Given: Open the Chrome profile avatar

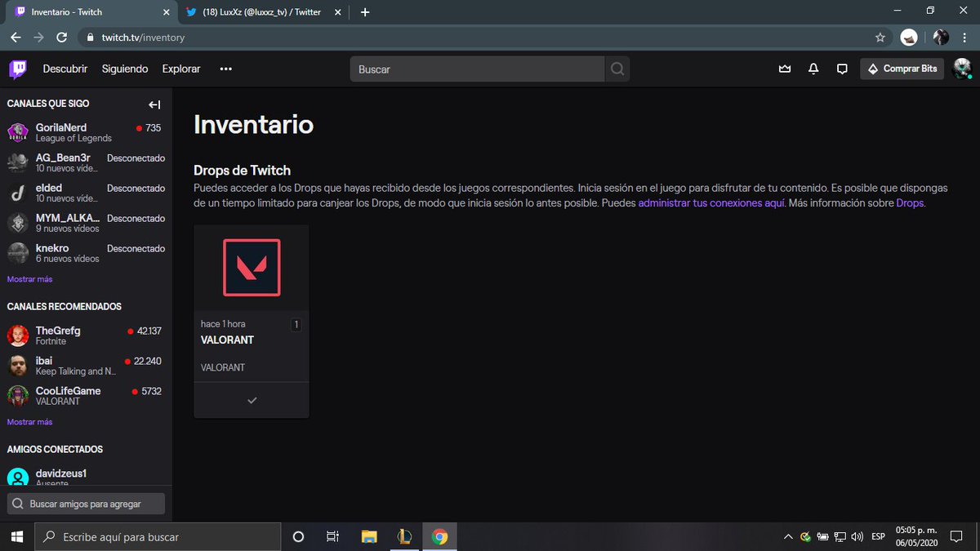Looking at the screenshot, I should tap(941, 38).
